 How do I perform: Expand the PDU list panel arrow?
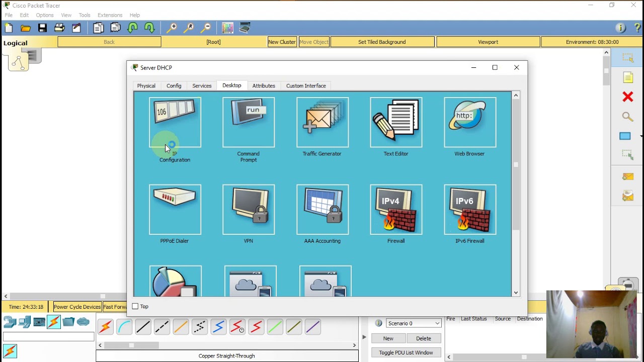pyautogui.click(x=364, y=337)
